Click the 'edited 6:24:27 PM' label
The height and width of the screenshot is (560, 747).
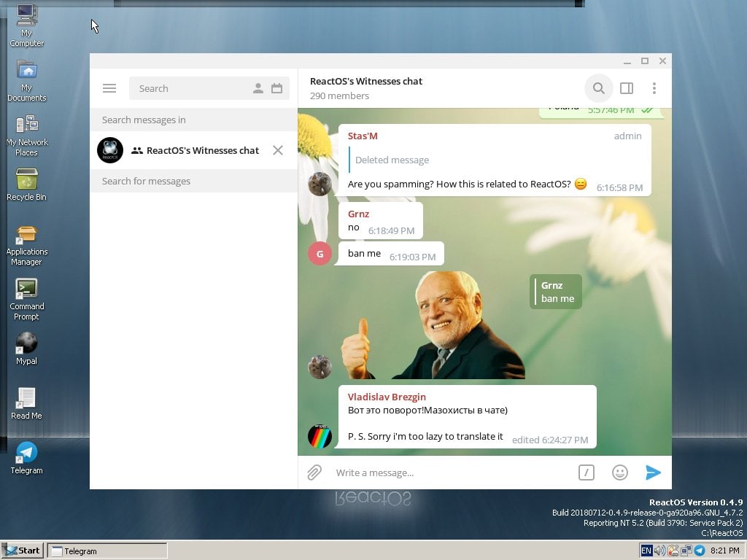(550, 440)
